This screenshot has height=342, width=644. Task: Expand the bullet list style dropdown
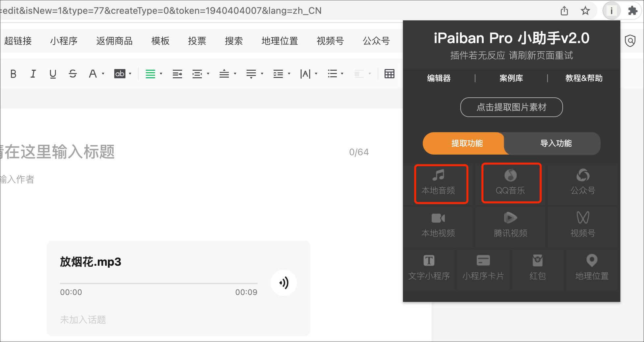point(342,74)
